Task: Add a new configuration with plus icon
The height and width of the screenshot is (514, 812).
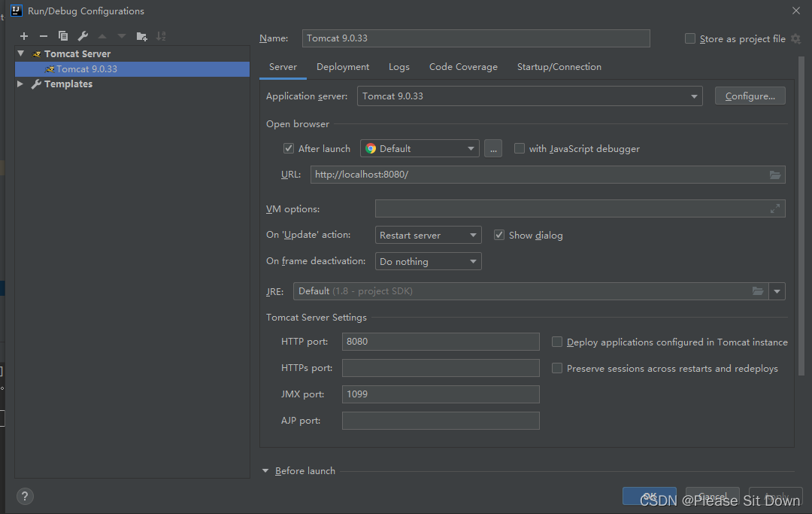Action: click(24, 36)
